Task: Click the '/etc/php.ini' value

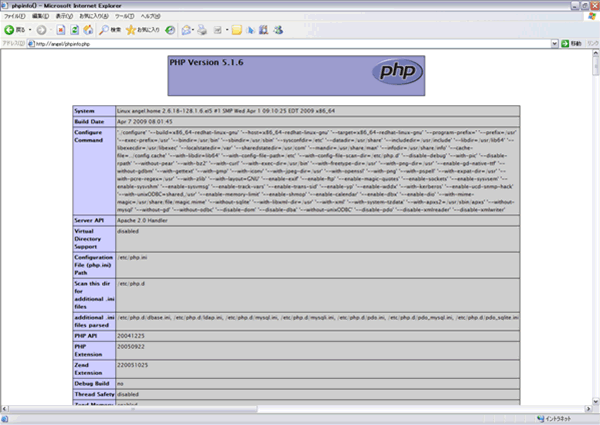Action: coord(132,257)
